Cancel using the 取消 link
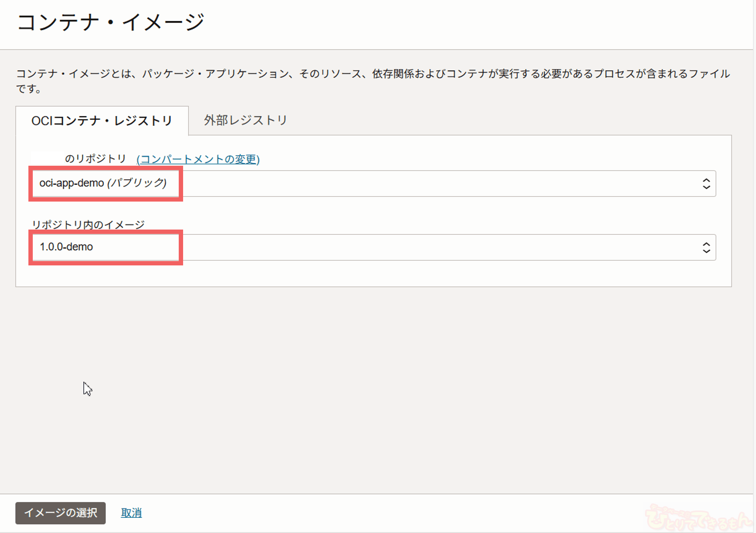 pyautogui.click(x=131, y=513)
